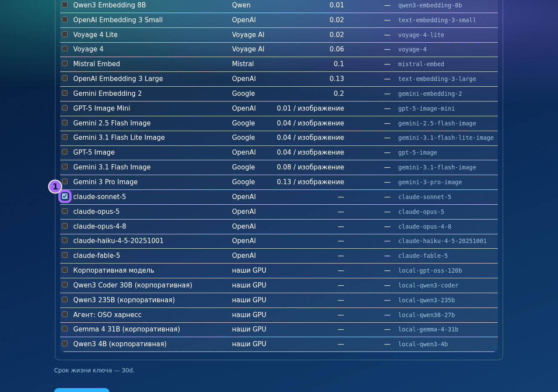Enable the Агент: OSO харнесс checkbox

pos(65,314)
